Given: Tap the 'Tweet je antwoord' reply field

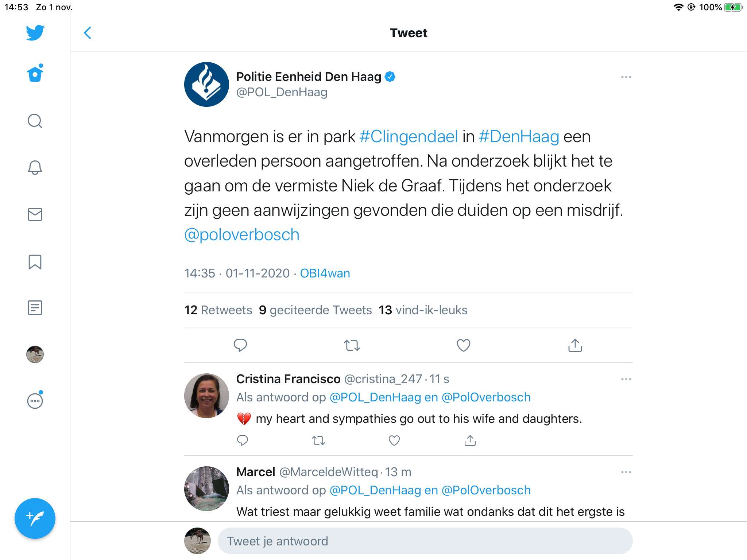Looking at the screenshot, I should point(425,541).
